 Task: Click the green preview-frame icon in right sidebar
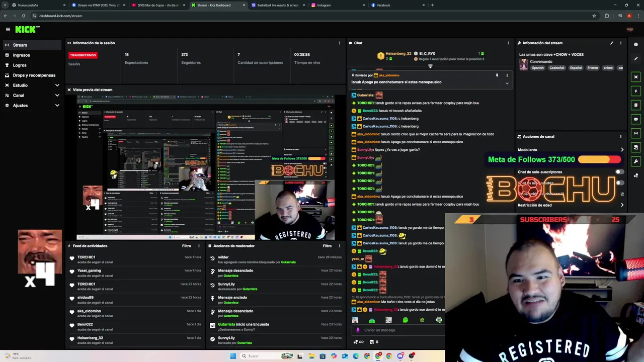[636, 77]
